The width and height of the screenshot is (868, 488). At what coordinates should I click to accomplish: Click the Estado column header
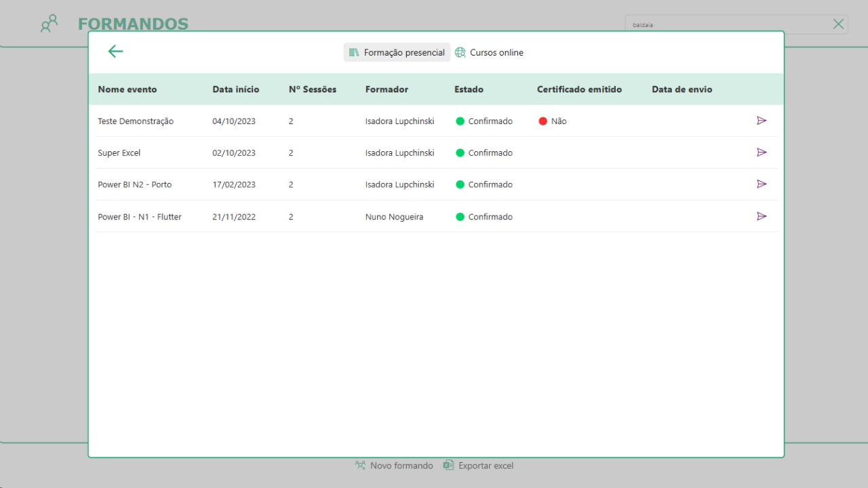[x=469, y=89]
